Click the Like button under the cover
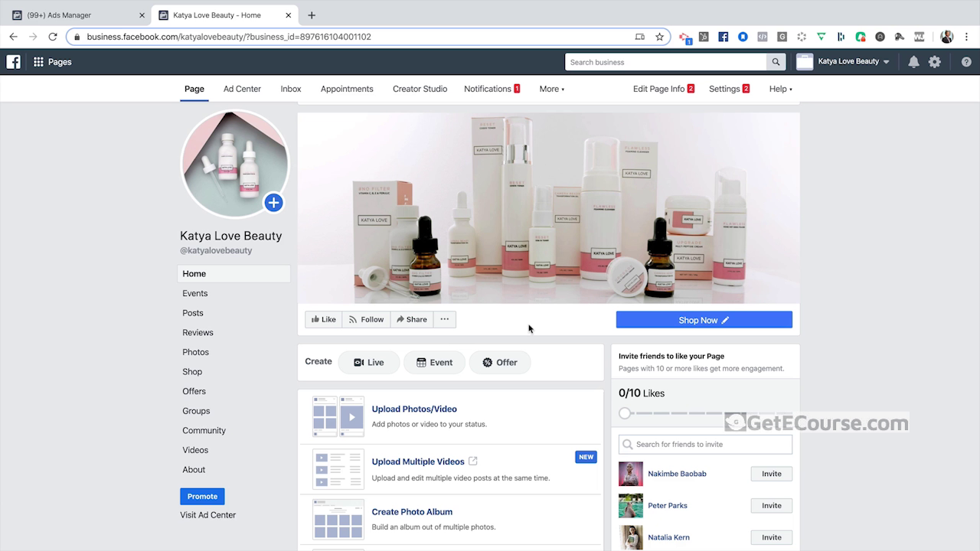980x551 pixels. pyautogui.click(x=323, y=319)
